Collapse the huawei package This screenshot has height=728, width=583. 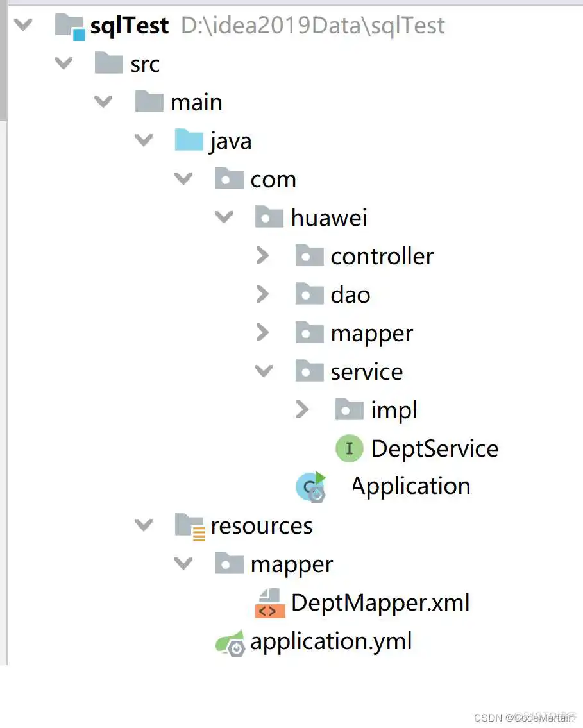point(224,217)
